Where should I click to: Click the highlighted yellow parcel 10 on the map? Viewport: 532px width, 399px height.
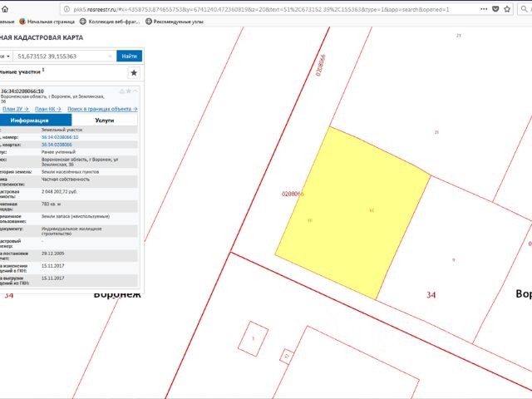[352, 214]
